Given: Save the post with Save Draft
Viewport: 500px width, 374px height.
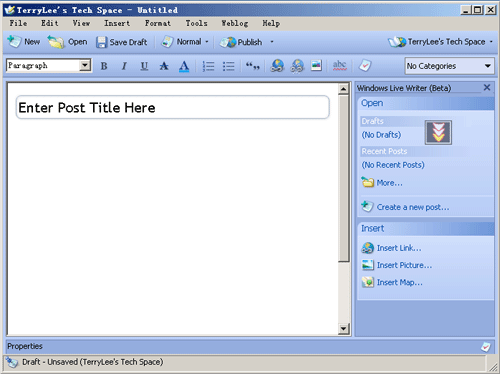Looking at the screenshot, I should click(122, 42).
